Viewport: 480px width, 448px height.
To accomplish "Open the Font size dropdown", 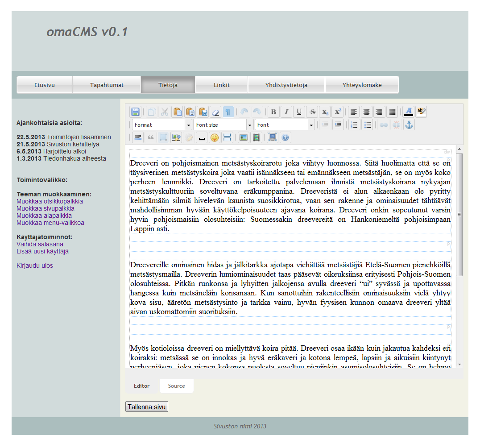I will (223, 124).
